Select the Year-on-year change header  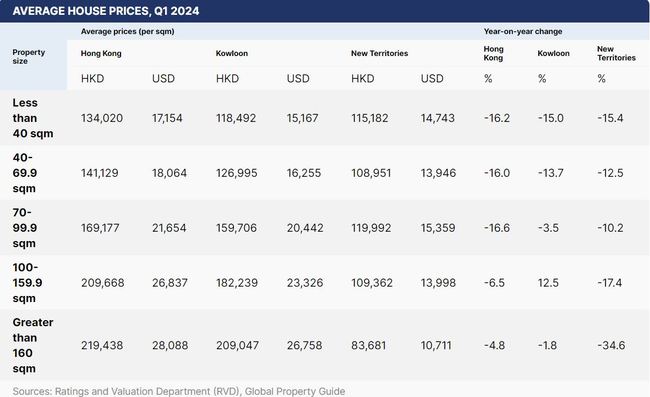tap(523, 31)
